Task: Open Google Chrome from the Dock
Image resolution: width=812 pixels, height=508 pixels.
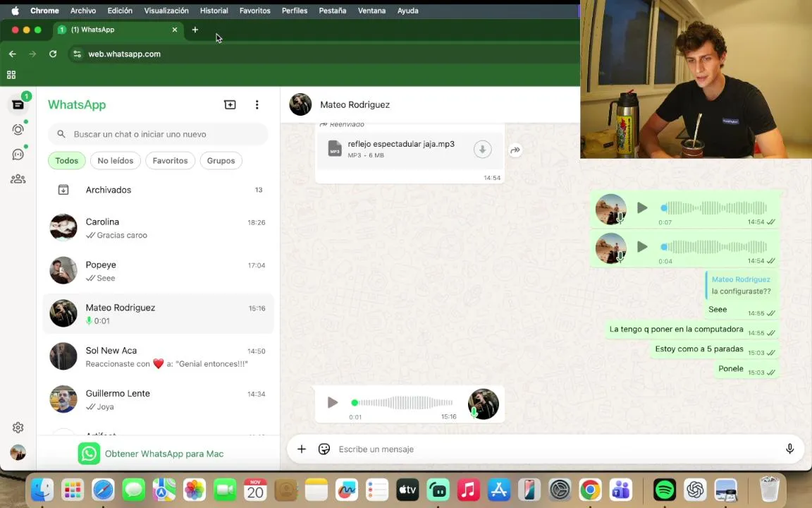Action: coord(590,490)
